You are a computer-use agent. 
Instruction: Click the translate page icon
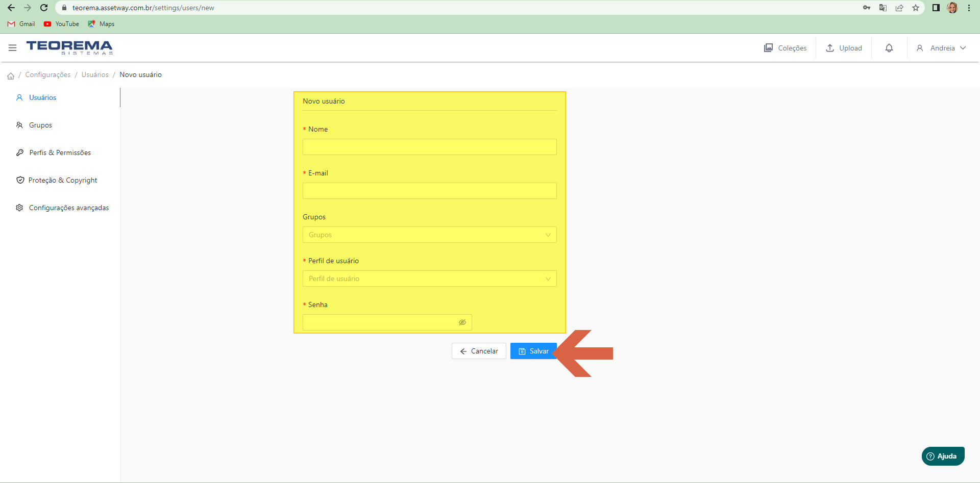tap(883, 8)
